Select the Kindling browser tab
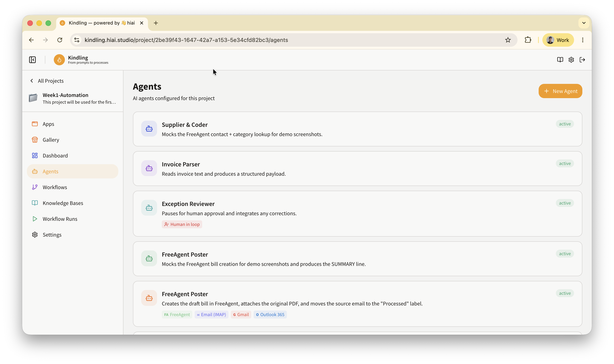The image size is (614, 364). (102, 23)
